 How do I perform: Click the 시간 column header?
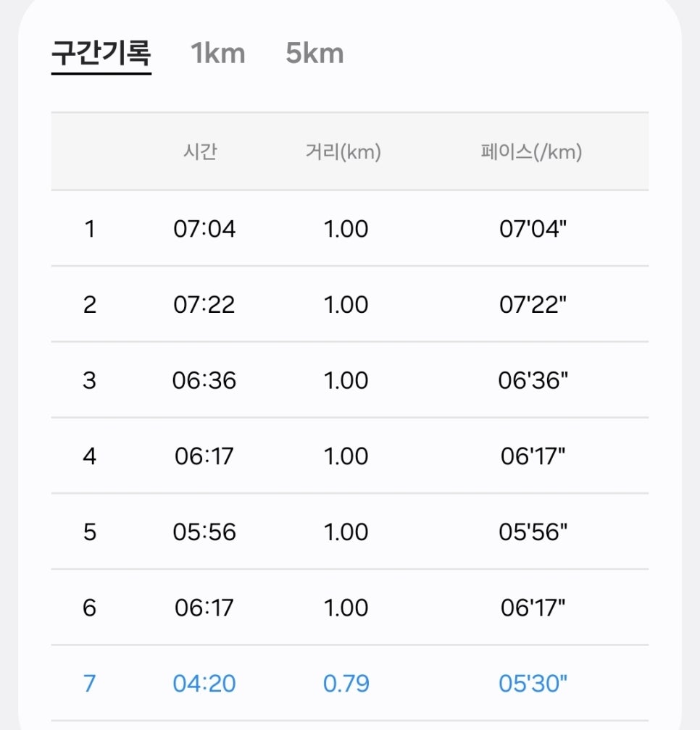point(200,152)
